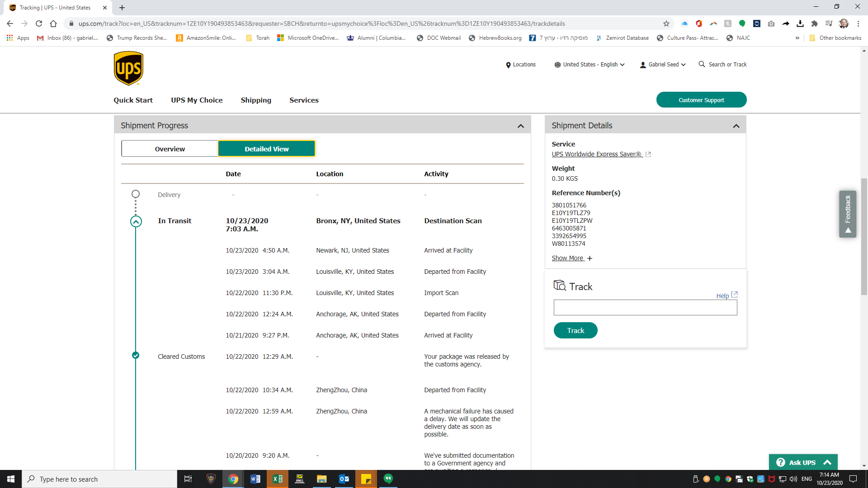Collapse the Shipment Progress panel

[x=521, y=126]
